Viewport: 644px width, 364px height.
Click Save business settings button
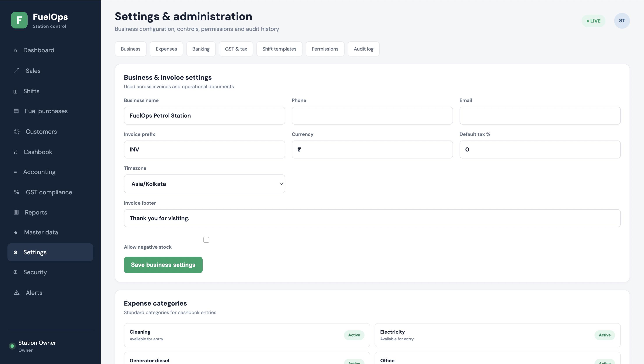[x=163, y=265]
